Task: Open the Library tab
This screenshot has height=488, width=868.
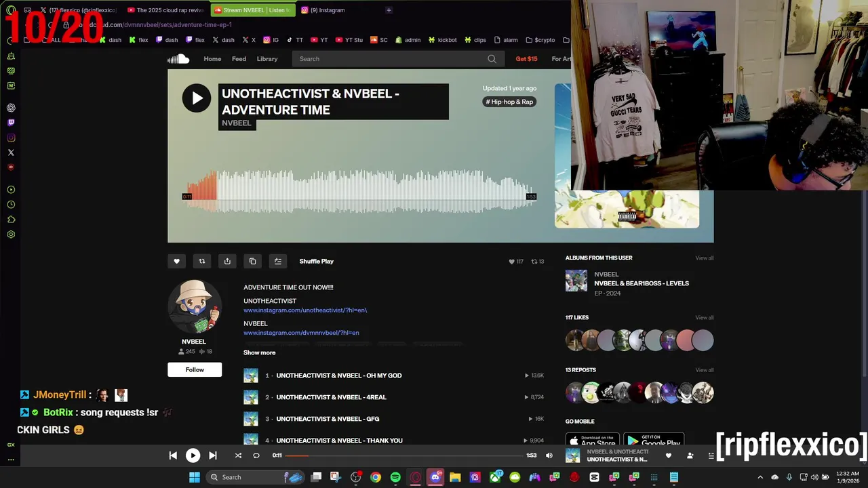Action: point(267,59)
